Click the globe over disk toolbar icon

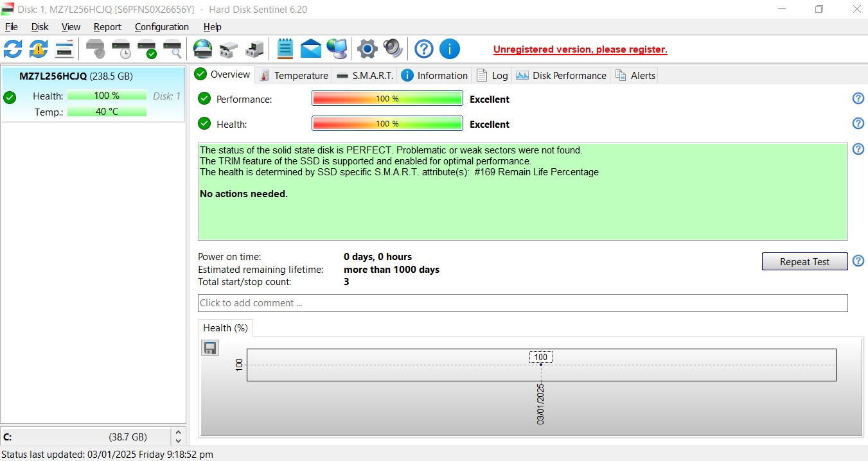203,49
